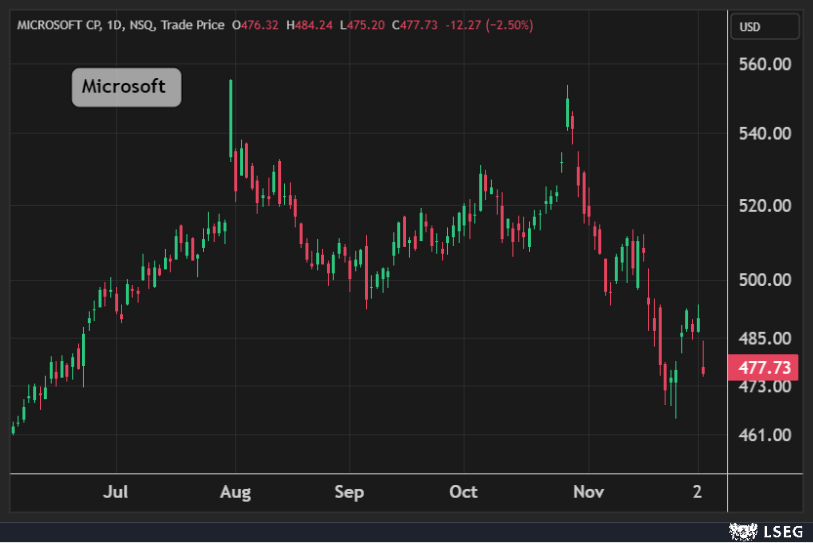
Task: Select the Trade Price header text
Action: (x=193, y=25)
